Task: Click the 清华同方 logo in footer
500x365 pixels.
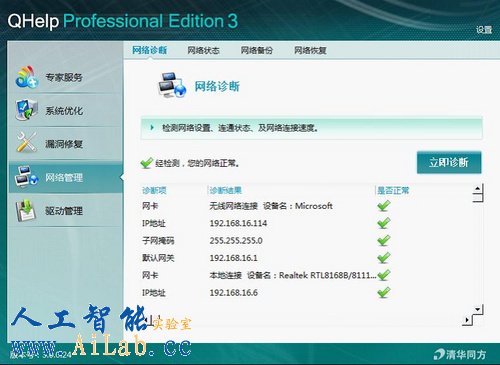Action: 460,354
